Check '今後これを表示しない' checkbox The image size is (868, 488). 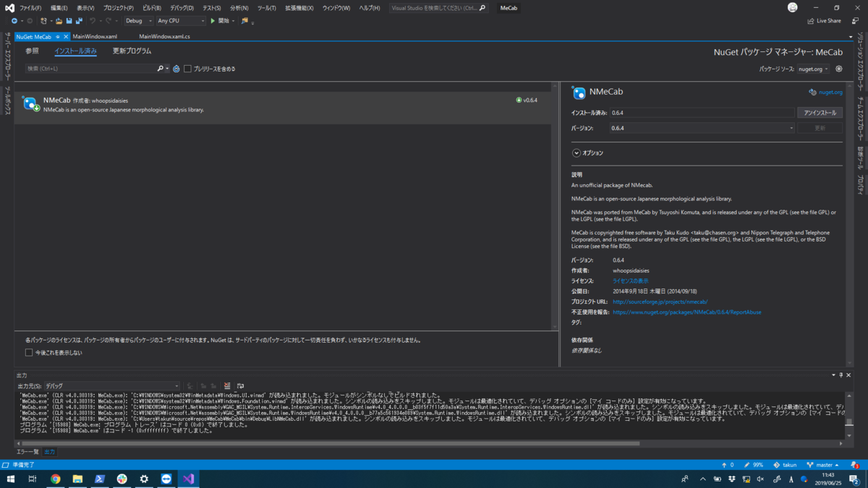pyautogui.click(x=29, y=353)
